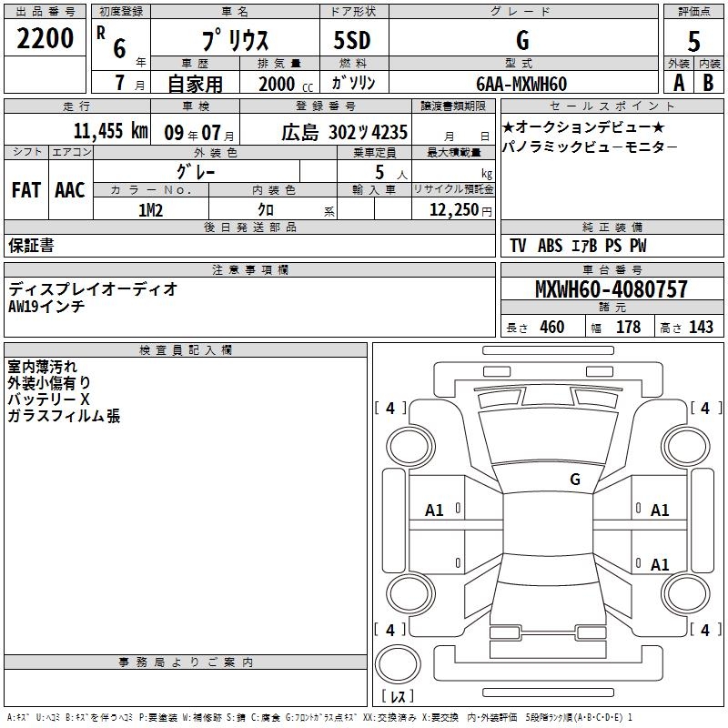Click the [レス] spare tire label
The height and width of the screenshot is (728, 728).
point(398,695)
